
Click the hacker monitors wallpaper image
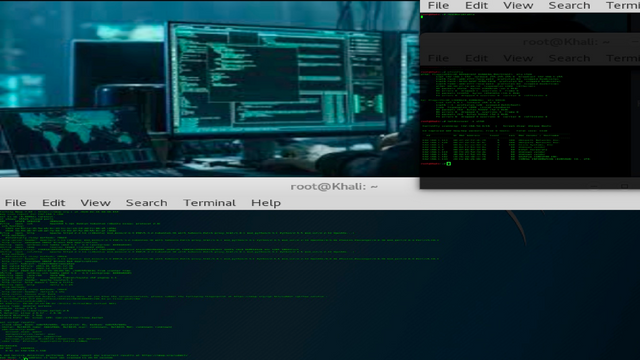tap(209, 89)
